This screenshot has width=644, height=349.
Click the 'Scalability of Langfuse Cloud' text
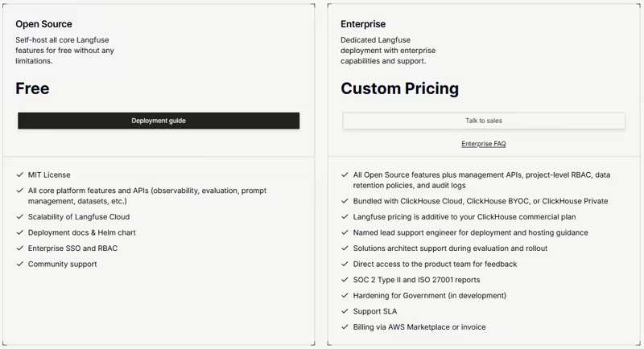(79, 216)
